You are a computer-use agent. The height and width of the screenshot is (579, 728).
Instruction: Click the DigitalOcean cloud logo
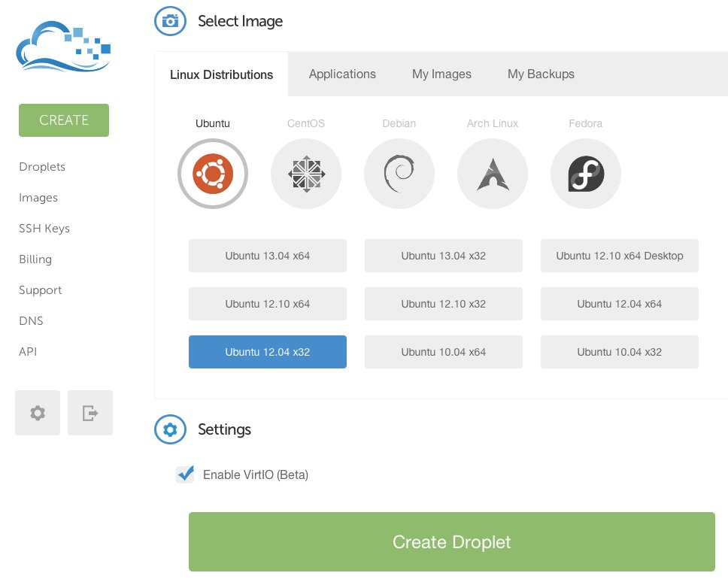coord(64,47)
